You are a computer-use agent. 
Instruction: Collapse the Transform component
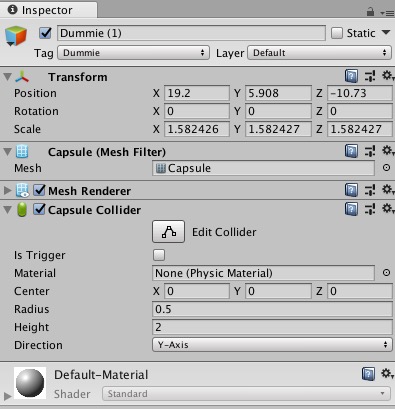coord(7,77)
